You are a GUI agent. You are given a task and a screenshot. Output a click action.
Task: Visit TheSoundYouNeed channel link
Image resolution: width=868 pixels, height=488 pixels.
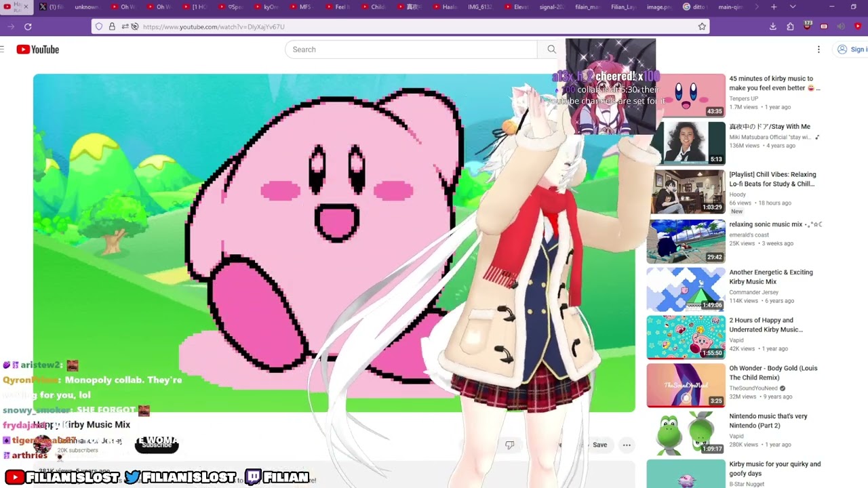(x=753, y=388)
